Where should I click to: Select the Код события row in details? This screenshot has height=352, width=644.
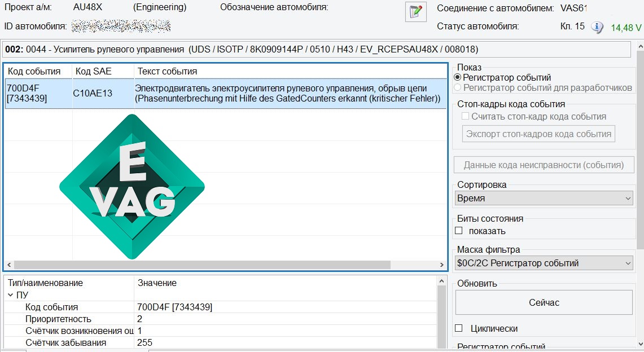coord(220,307)
